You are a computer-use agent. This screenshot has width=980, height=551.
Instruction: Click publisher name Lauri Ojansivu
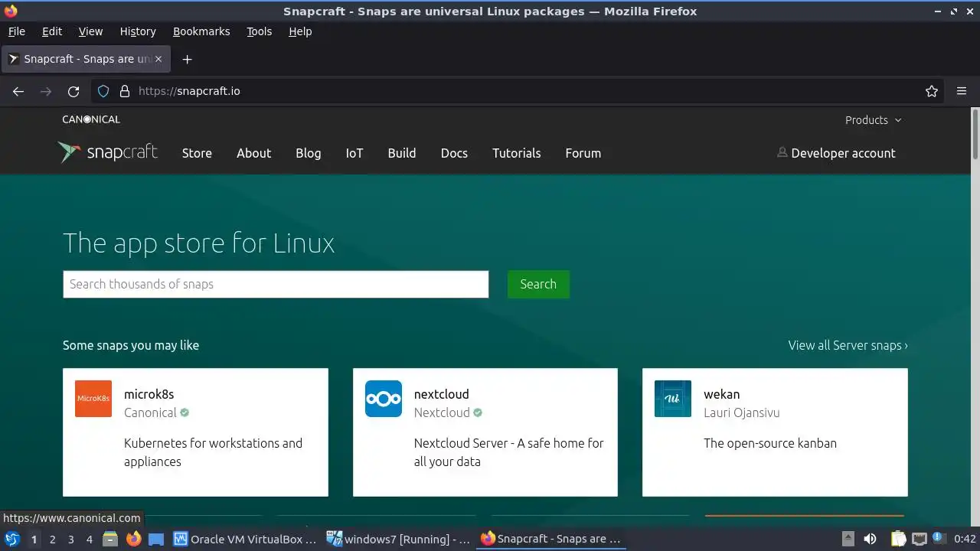[742, 412]
